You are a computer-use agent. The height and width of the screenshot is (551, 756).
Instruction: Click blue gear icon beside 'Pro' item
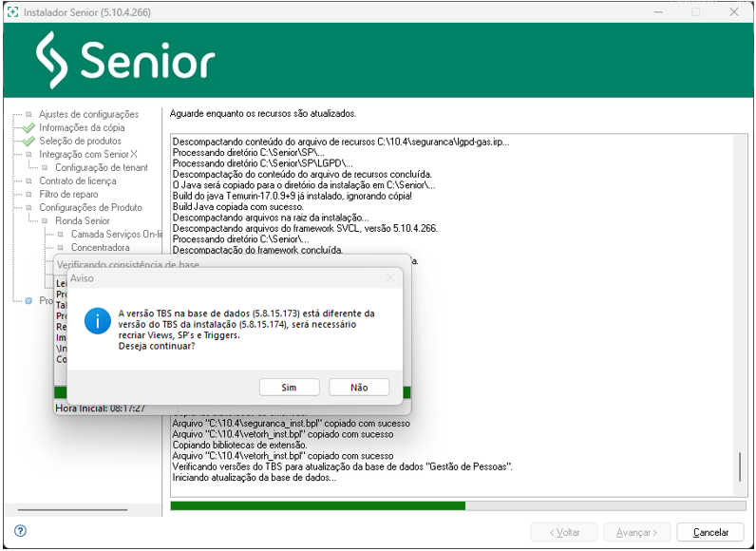tap(28, 301)
